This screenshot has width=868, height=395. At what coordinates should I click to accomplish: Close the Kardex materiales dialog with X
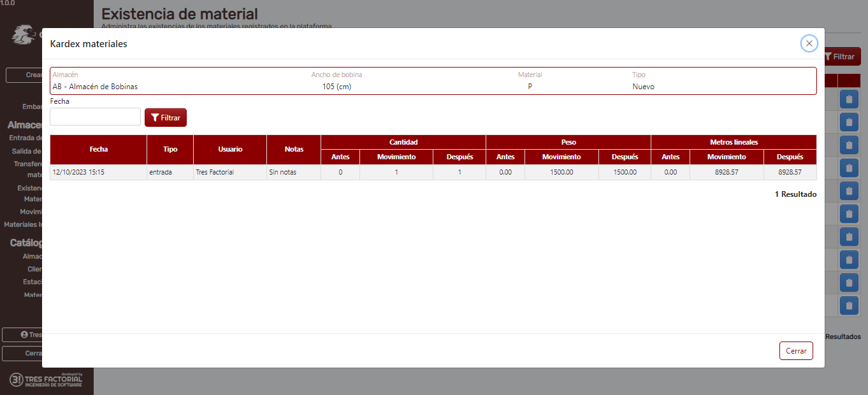809,43
